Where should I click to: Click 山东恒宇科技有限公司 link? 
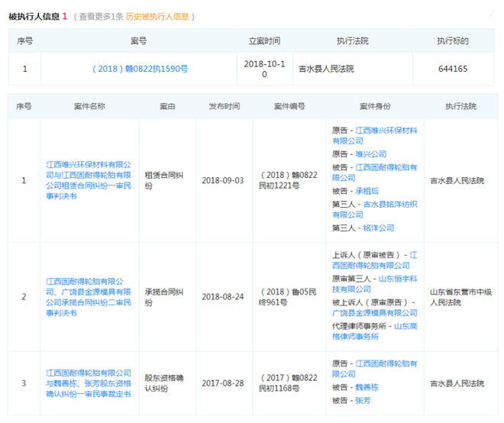[375, 284]
